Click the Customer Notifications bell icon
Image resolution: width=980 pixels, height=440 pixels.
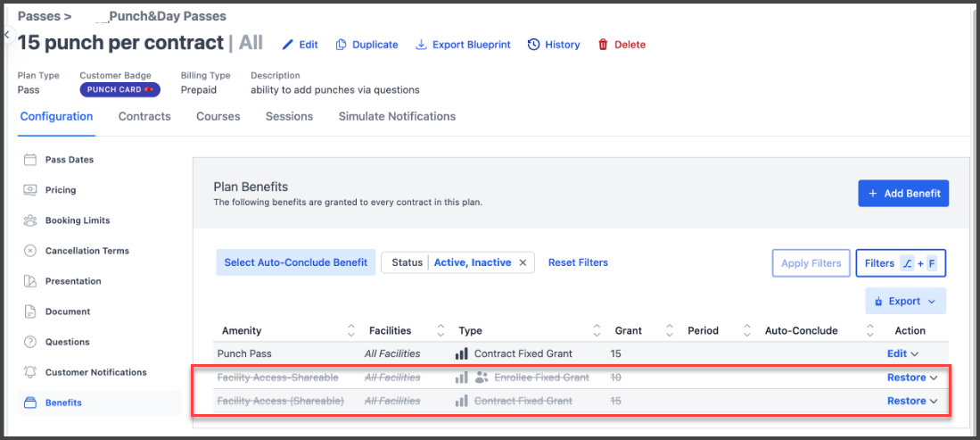(x=30, y=372)
